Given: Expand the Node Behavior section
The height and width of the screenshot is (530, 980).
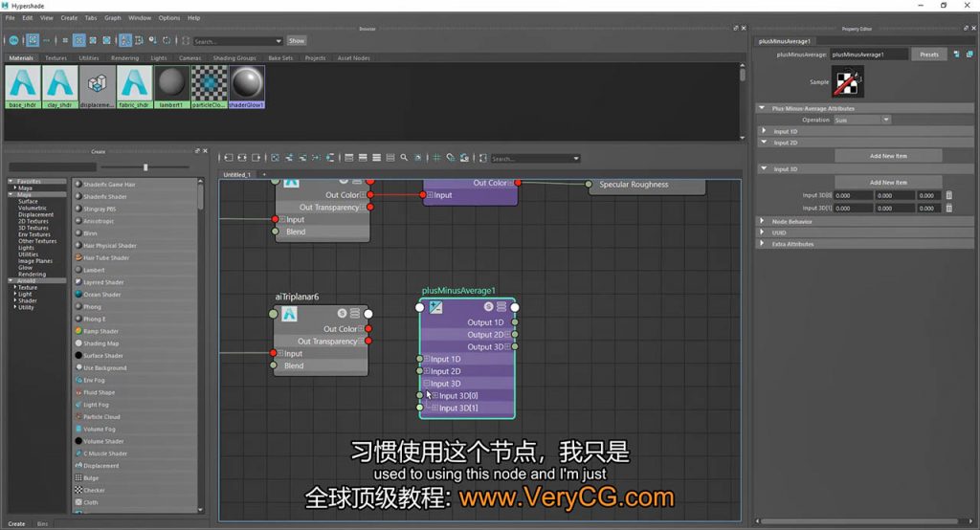Looking at the screenshot, I should tap(763, 221).
